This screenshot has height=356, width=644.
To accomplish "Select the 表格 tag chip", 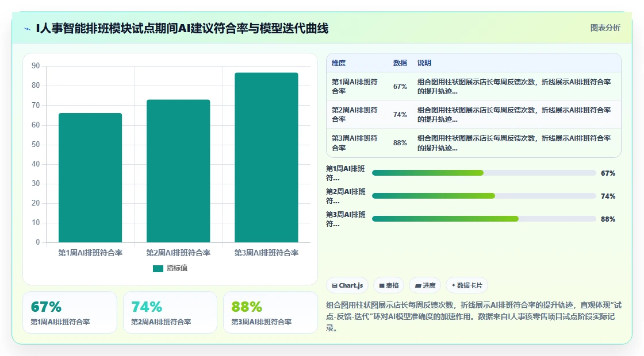I will 389,285.
